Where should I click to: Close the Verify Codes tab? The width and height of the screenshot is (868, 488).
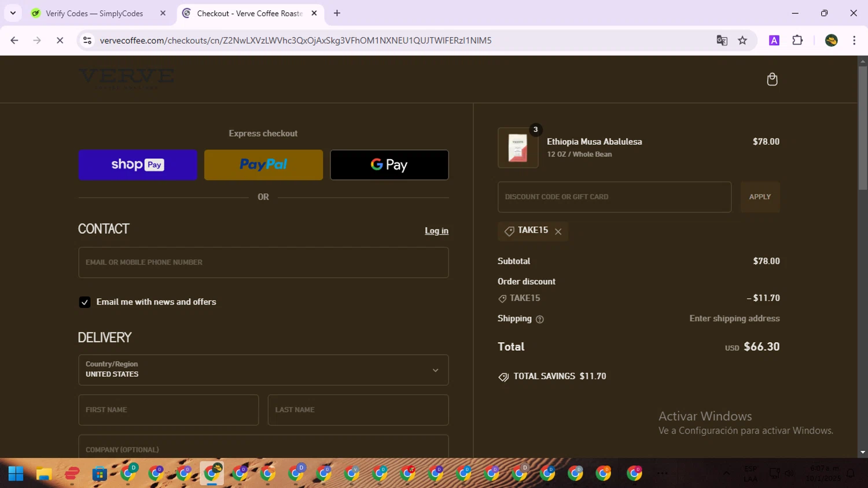tap(163, 13)
